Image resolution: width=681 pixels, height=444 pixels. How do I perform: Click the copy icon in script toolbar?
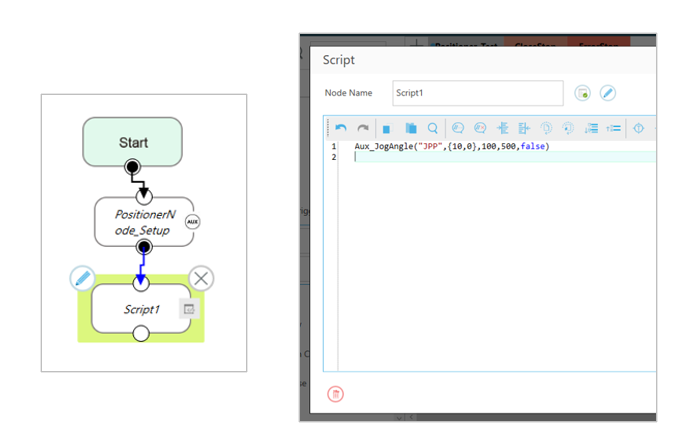(386, 128)
